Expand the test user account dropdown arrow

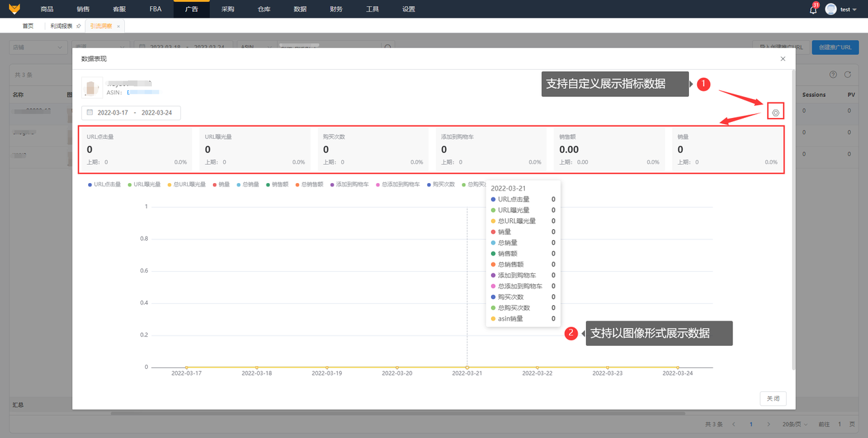click(x=854, y=9)
